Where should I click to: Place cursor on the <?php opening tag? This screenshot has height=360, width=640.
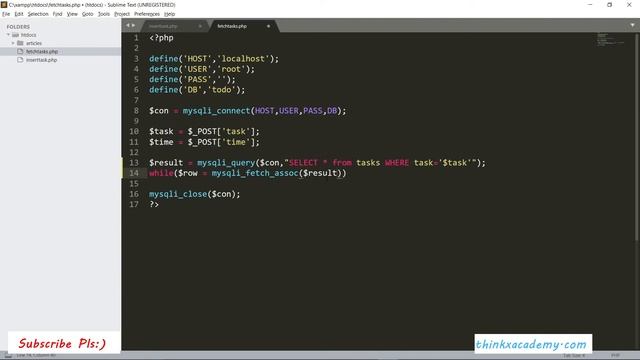pyautogui.click(x=161, y=38)
